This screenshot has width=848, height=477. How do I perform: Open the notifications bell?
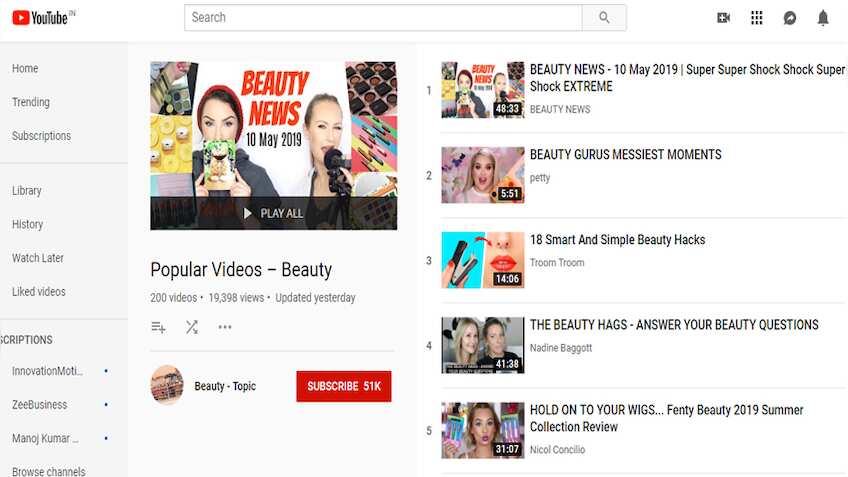(823, 18)
